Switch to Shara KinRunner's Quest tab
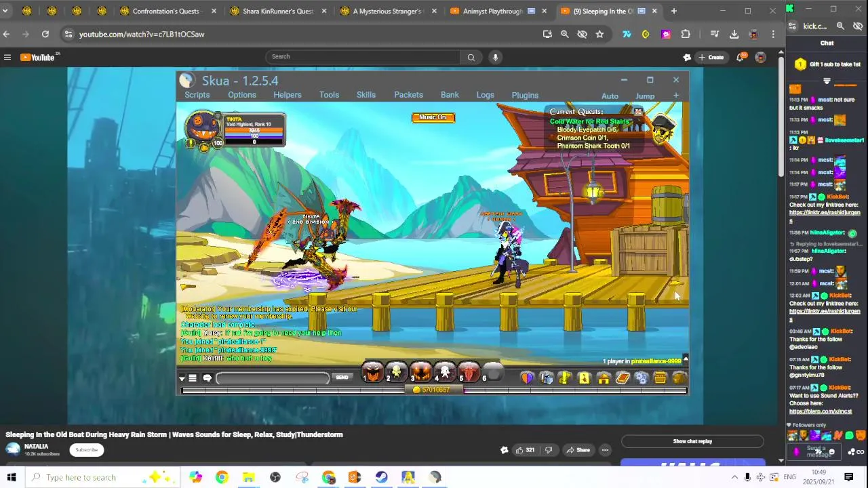The width and height of the screenshot is (868, 488). click(277, 11)
